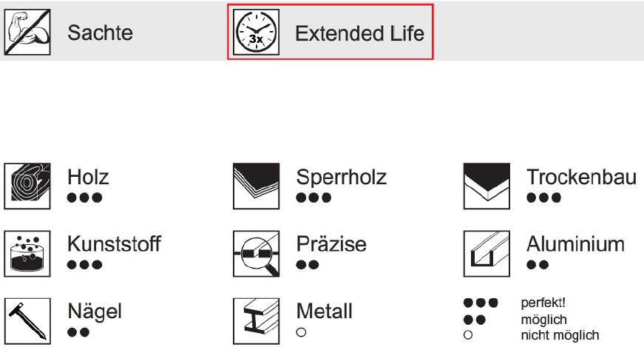This screenshot has height=347, width=644.
Task: Click the Trockenbau drywall icon
Action: pyautogui.click(x=487, y=186)
